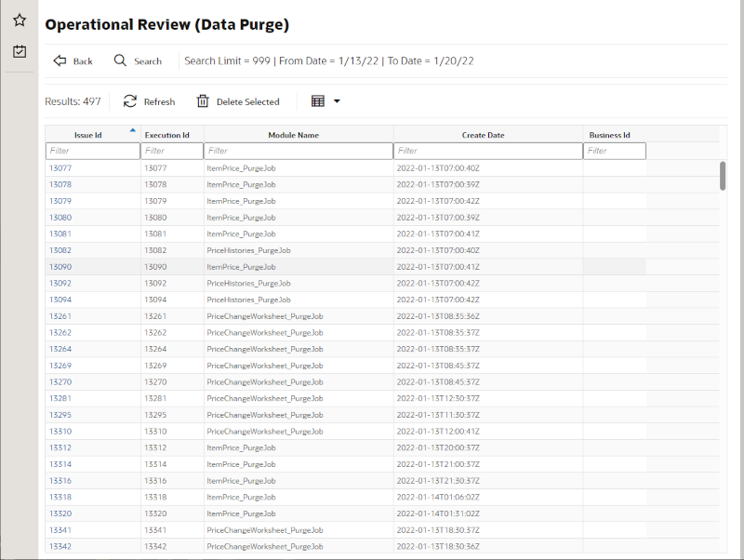
Task: Focus the Business Id filter field
Action: (615, 151)
